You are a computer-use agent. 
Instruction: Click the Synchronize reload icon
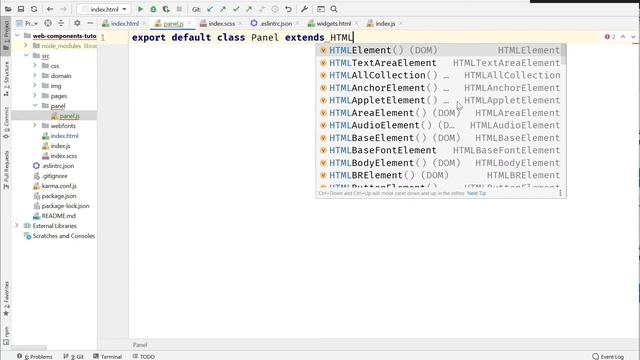[x=34, y=9]
